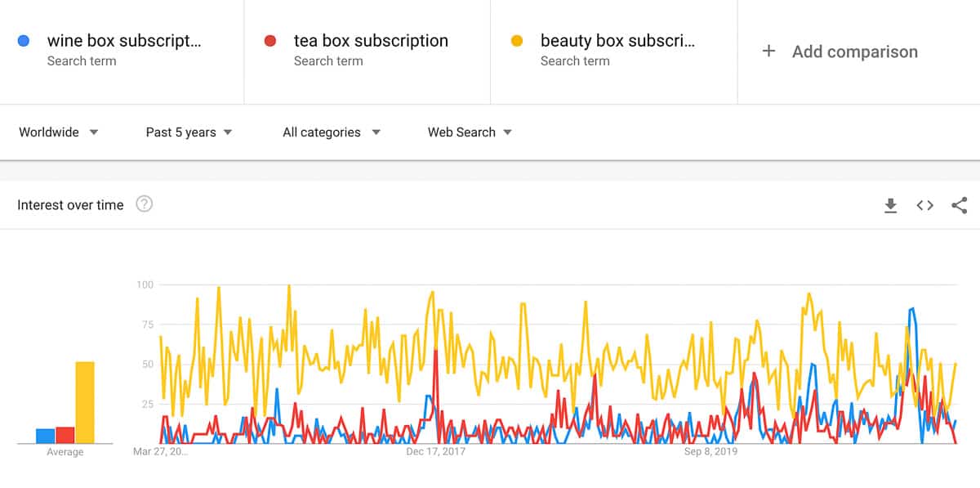This screenshot has height=488, width=980.
Task: Click the Interest over time heading
Action: pos(70,204)
